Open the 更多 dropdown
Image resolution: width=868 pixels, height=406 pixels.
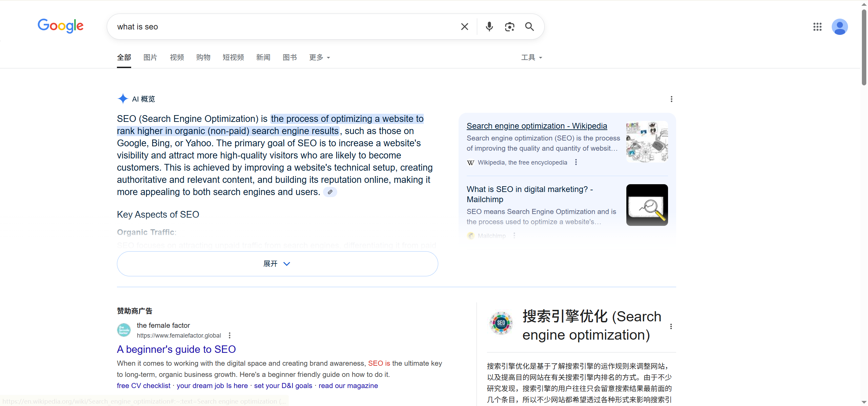(319, 57)
